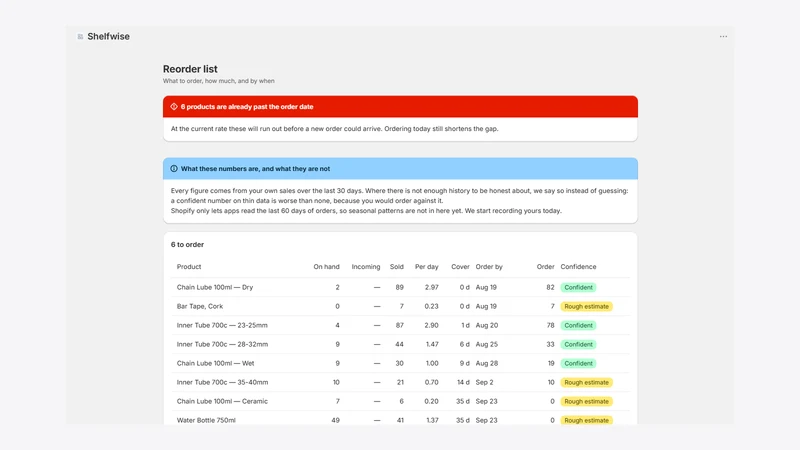Click the Order column header
This screenshot has width=800, height=450.
(545, 267)
